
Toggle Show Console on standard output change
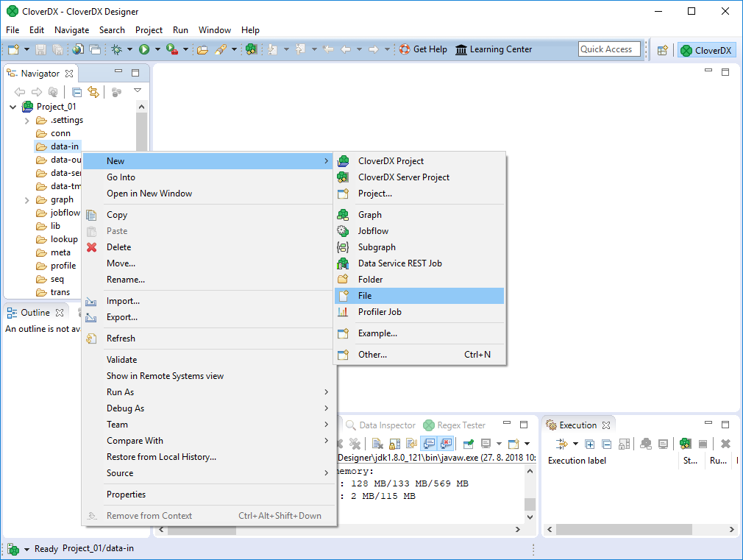[x=428, y=444]
